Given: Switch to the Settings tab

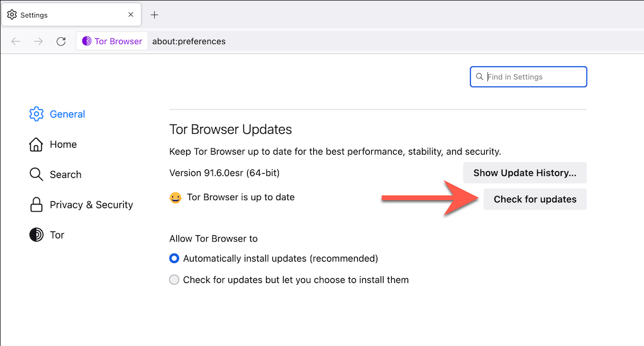Looking at the screenshot, I should click(63, 14).
